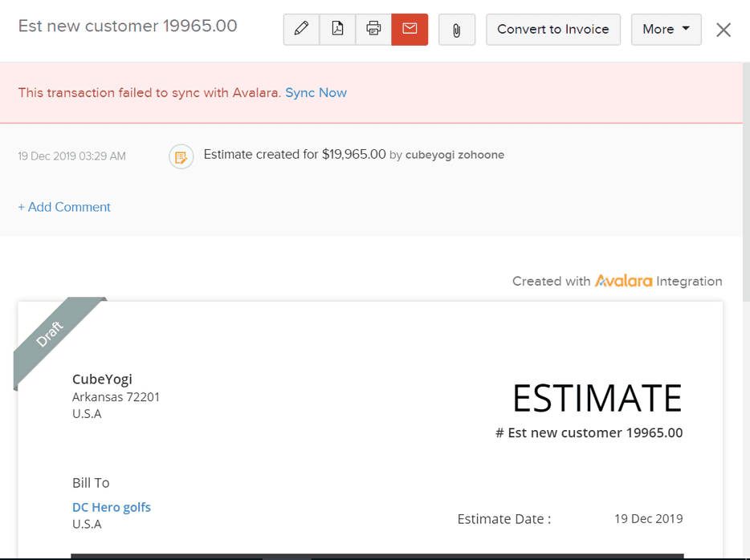Click the Estimate Date value 19 Dec 2019
This screenshot has height=560, width=750.
(649, 518)
